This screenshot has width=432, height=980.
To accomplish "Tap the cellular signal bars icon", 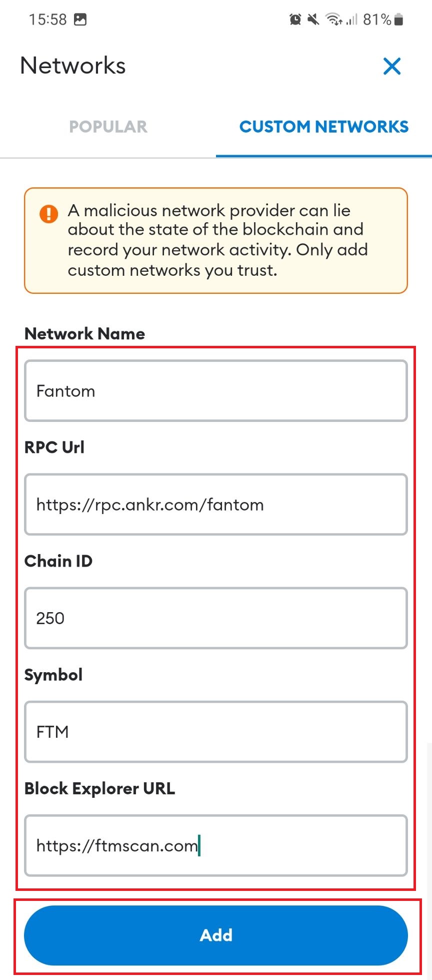I will coord(352,20).
